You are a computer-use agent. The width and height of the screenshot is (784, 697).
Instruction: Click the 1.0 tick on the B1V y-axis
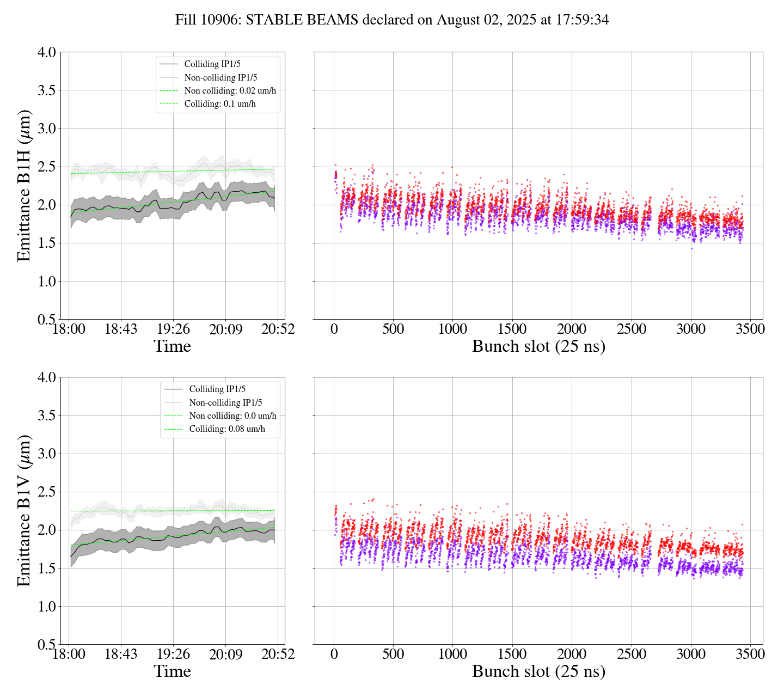click(x=46, y=607)
